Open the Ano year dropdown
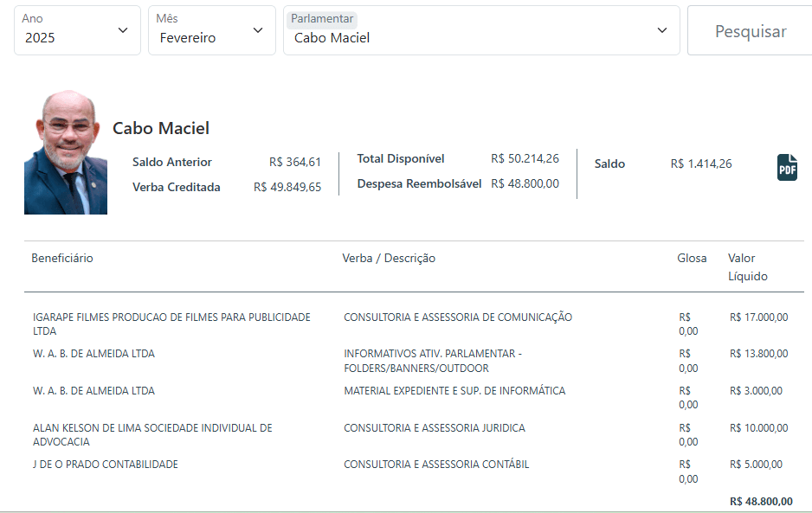 76,31
